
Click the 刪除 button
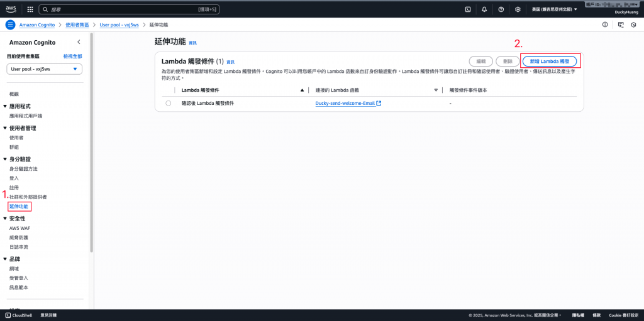[508, 61]
